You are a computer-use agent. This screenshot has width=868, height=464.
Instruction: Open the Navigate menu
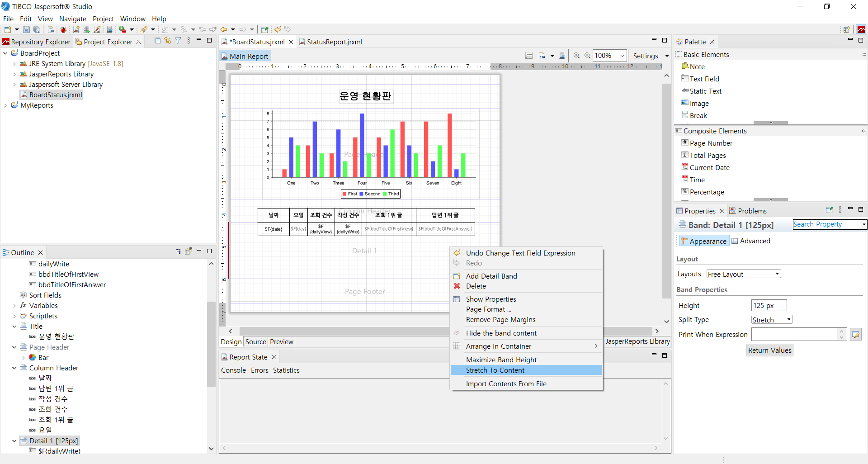tap(73, 19)
